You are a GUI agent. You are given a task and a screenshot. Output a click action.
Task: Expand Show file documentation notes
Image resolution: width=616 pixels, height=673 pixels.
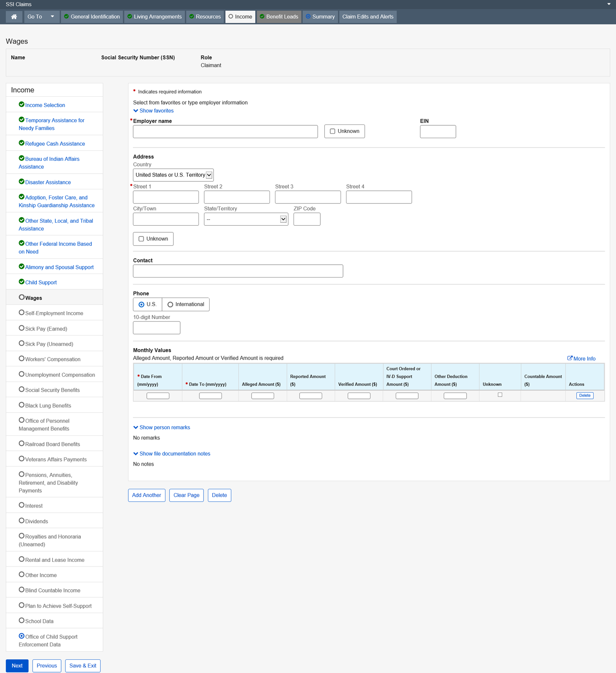tap(172, 454)
